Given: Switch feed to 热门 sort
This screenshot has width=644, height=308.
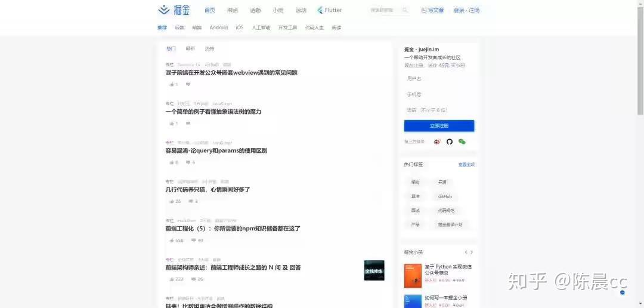Looking at the screenshot, I should point(171,48).
